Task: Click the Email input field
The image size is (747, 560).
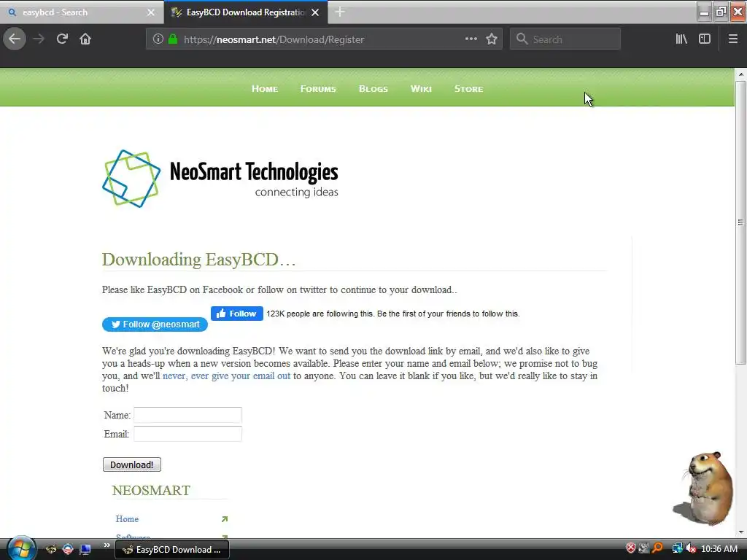Action: pos(187,434)
